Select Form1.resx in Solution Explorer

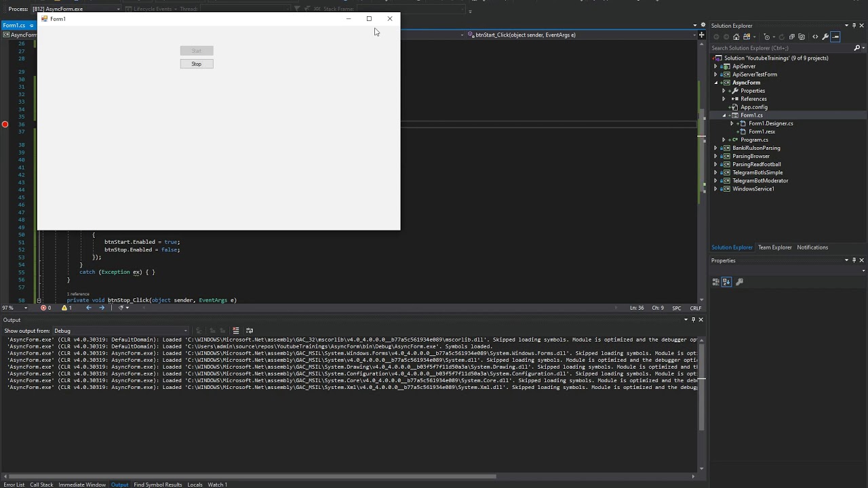pyautogui.click(x=762, y=131)
